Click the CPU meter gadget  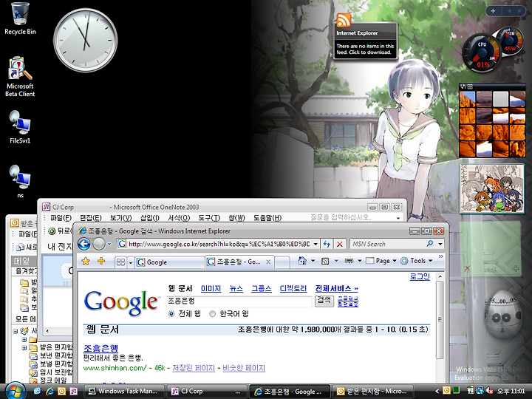point(482,53)
